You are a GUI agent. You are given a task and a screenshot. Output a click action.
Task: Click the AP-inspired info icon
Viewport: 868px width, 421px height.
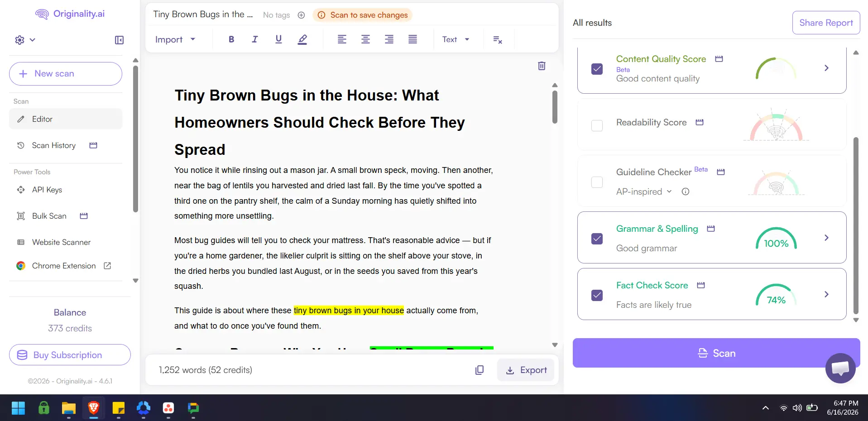pos(686,191)
